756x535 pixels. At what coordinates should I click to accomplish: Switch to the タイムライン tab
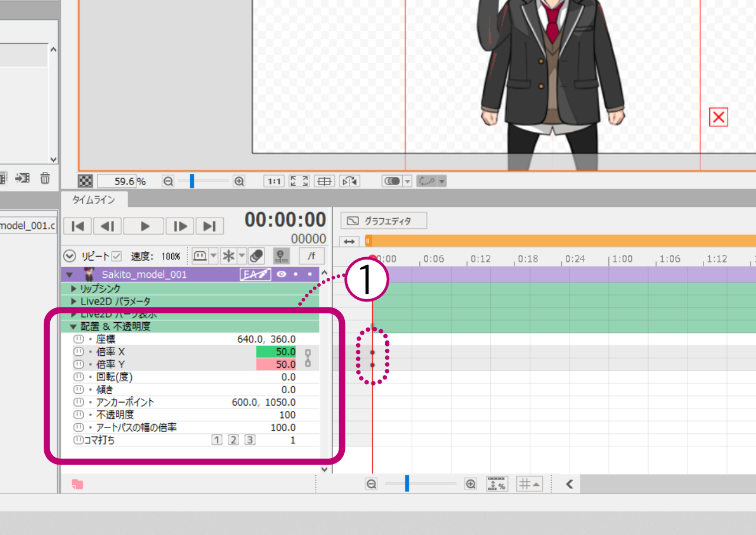93,200
